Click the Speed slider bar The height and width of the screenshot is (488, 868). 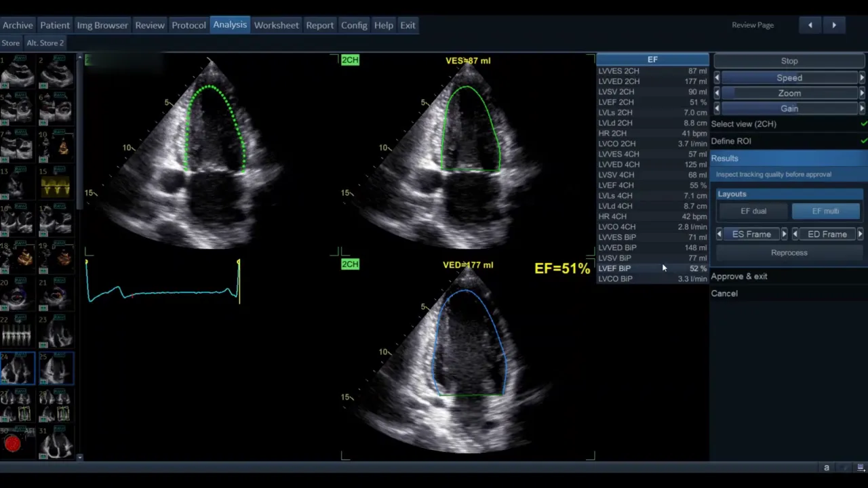coord(789,78)
